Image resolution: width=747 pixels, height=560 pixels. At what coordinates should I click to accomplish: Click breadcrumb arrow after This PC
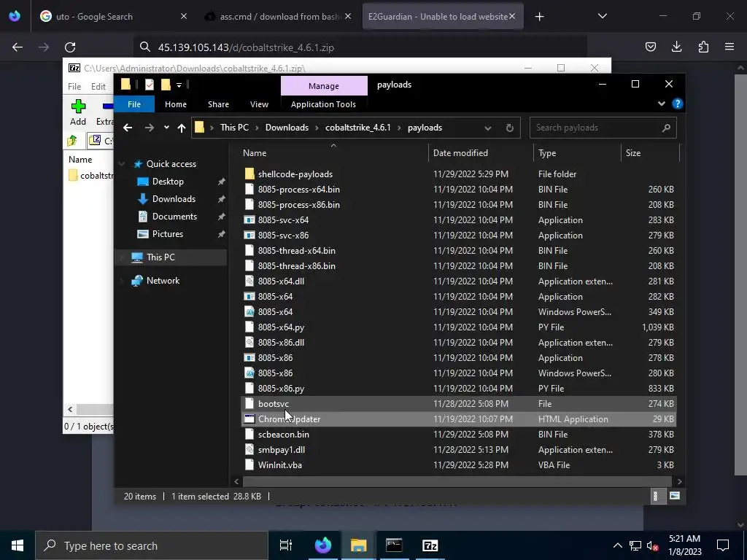click(x=257, y=128)
